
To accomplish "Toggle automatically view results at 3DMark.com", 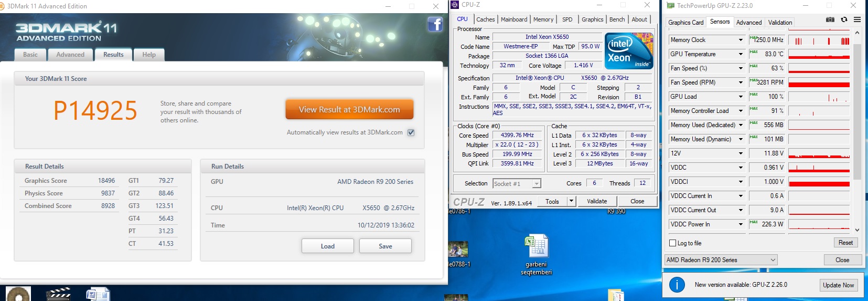I will (x=411, y=132).
